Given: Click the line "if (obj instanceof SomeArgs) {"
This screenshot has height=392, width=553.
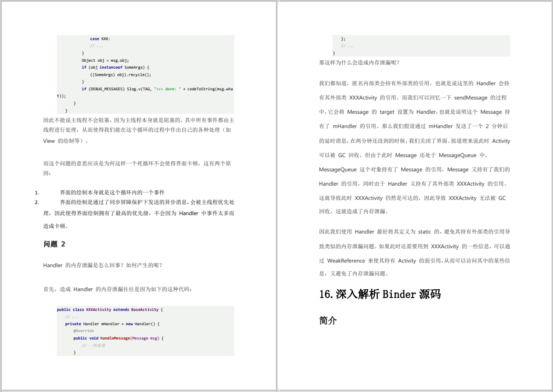Looking at the screenshot, I should [x=116, y=67].
